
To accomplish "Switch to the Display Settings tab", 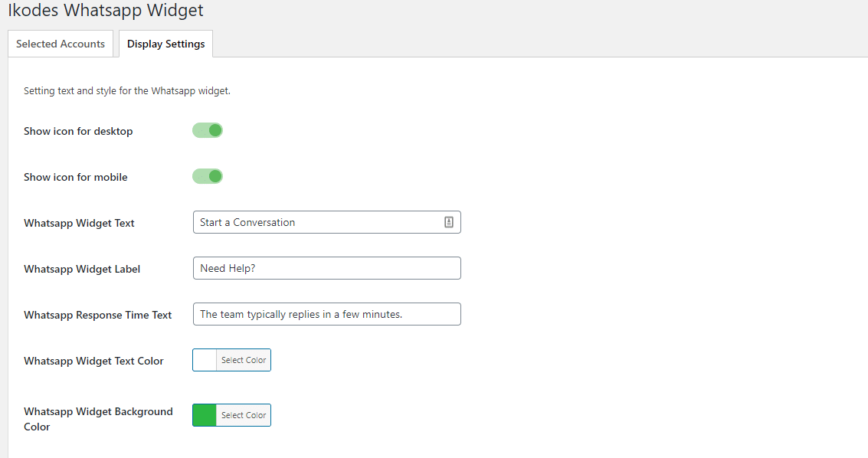I will pos(165,44).
